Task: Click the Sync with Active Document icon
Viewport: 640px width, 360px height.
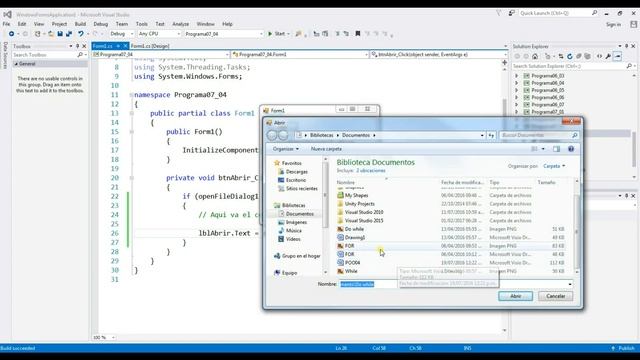Action: pos(561,56)
